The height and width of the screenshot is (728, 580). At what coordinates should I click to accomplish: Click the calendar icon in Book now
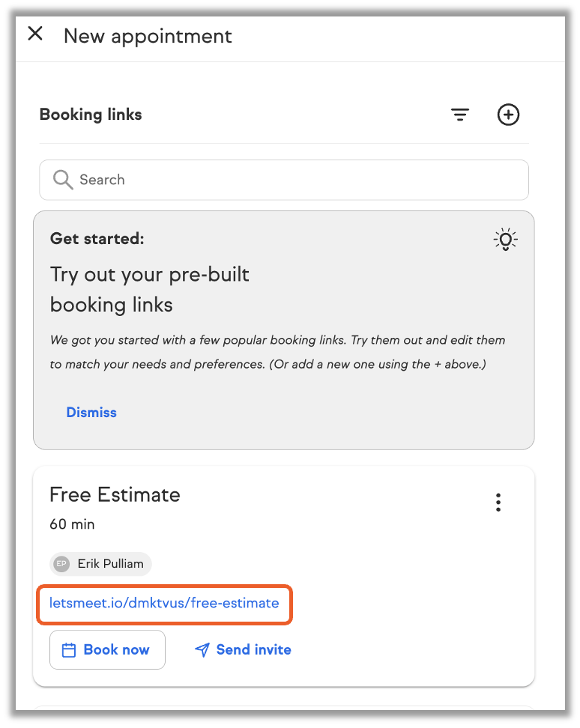pos(69,650)
